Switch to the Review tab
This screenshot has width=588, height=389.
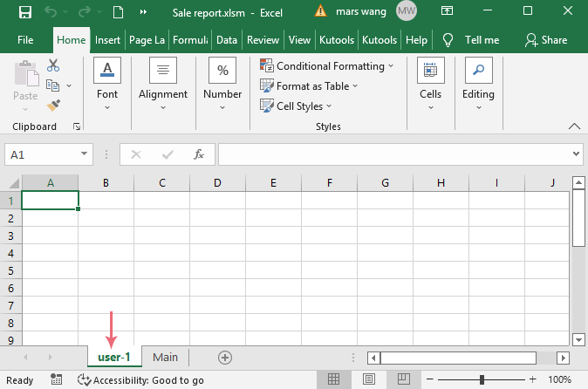coord(263,40)
